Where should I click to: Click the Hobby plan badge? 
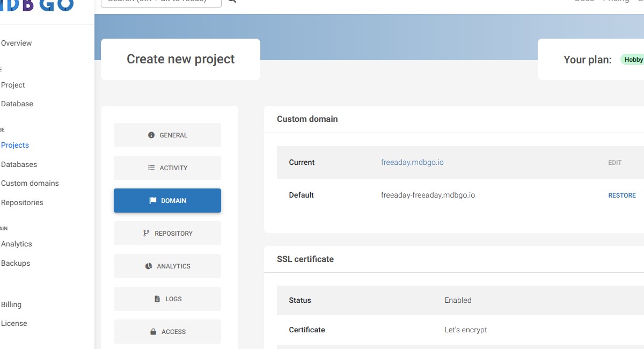(x=633, y=60)
